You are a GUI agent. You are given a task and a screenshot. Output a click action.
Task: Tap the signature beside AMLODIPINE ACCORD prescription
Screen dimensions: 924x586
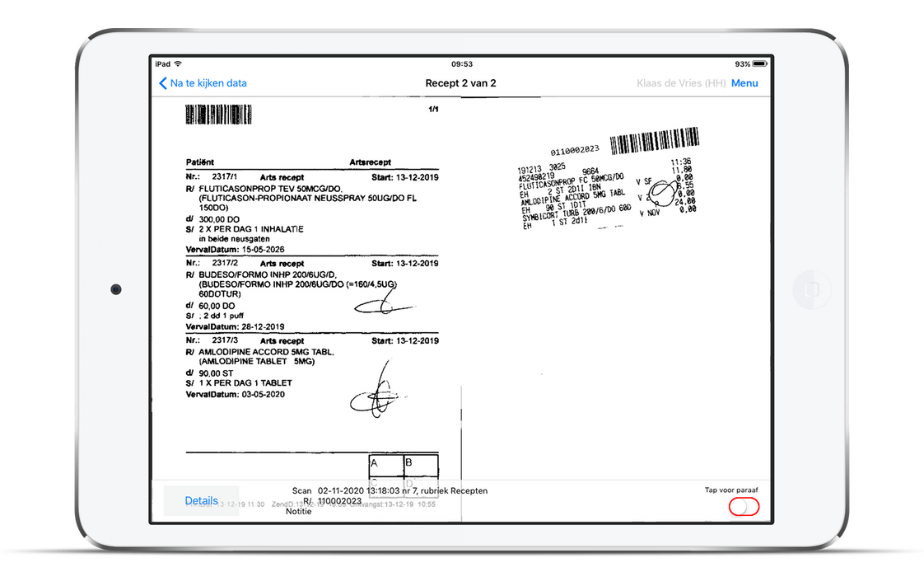pos(378,391)
